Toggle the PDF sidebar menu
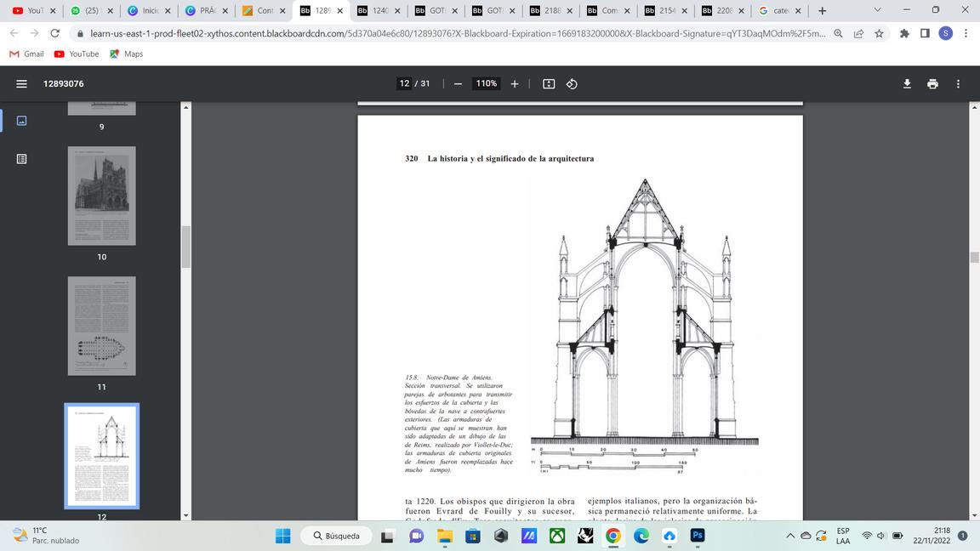 [21, 83]
